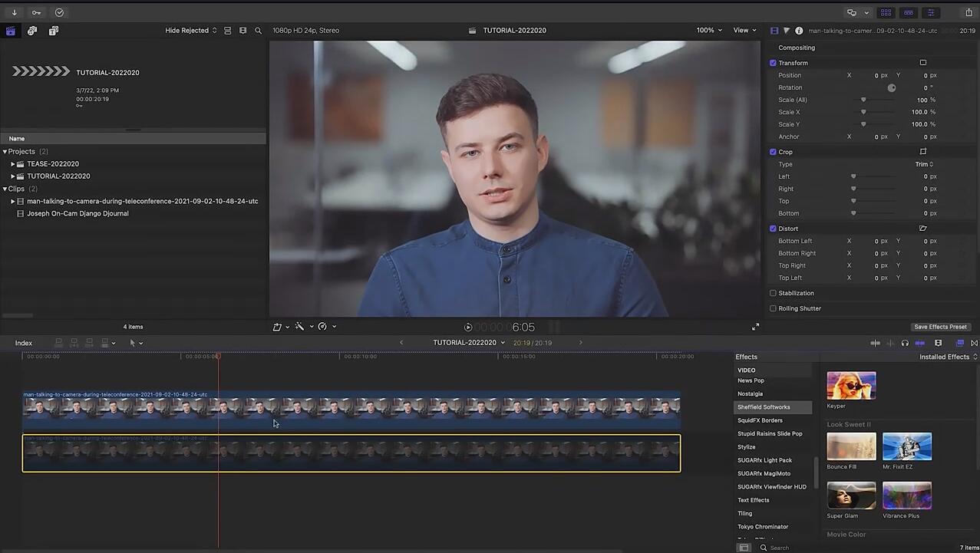This screenshot has height=553, width=980.
Task: Click the browser search magnifier icon
Action: click(x=258, y=31)
